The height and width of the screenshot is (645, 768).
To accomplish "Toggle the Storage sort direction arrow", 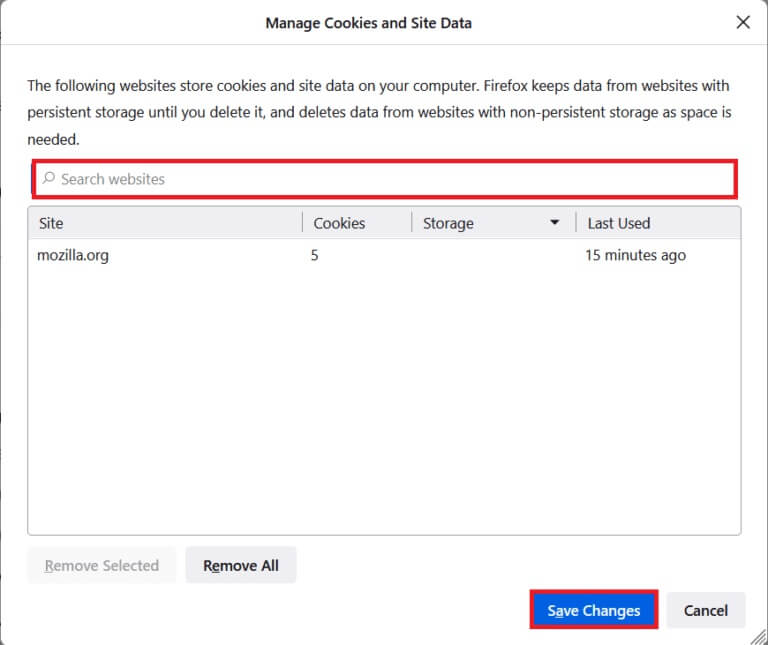I will (555, 223).
